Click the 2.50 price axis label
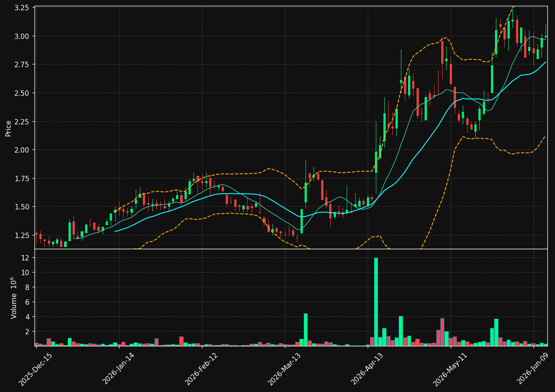 click(x=22, y=93)
